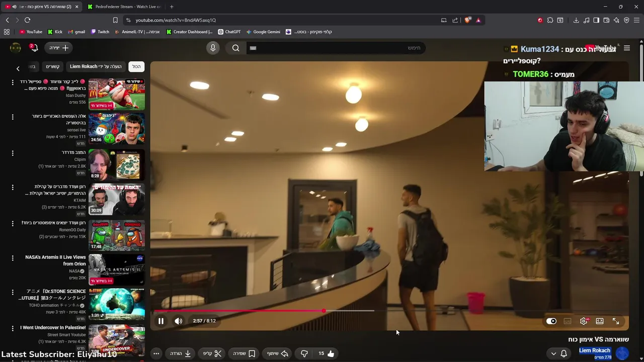This screenshot has height=362, width=644.
Task: Open options for the RonenGG Daily video
Action: point(13,223)
